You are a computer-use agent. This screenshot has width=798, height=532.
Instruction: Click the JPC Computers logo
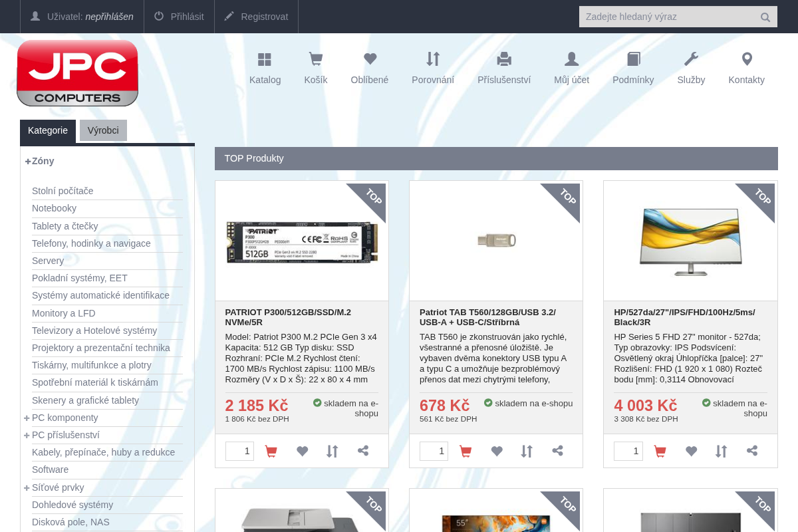pyautogui.click(x=77, y=73)
